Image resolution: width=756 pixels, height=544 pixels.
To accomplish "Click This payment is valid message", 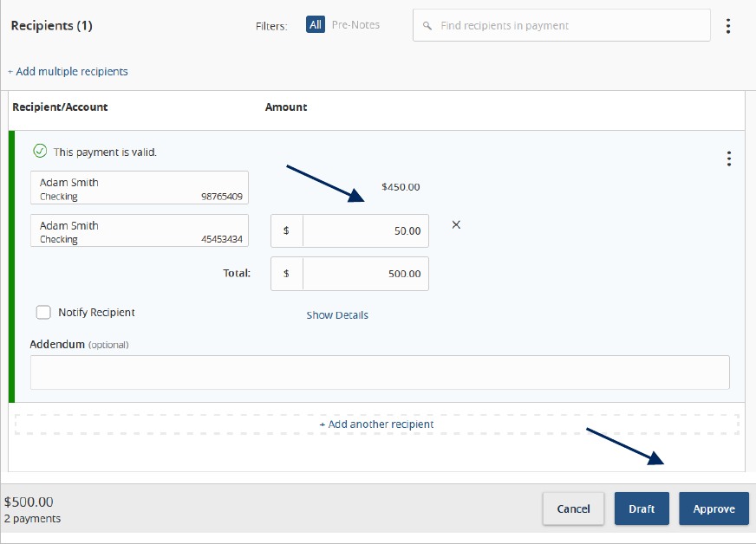I will coord(105,152).
